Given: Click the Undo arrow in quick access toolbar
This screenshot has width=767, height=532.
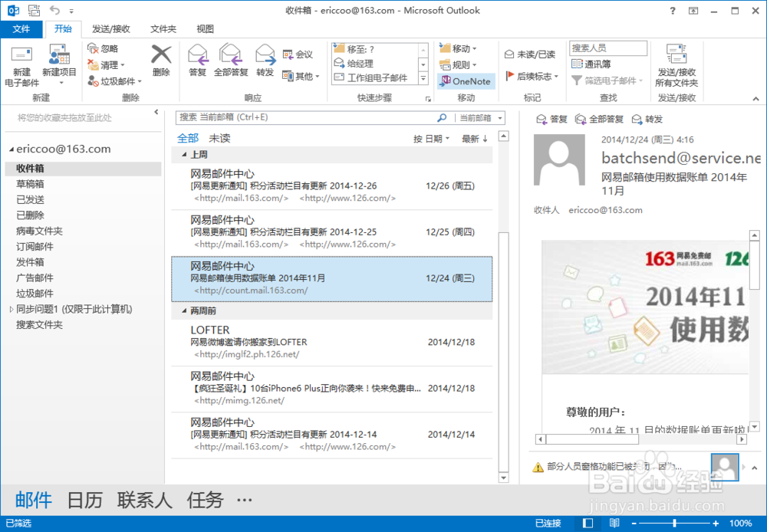Looking at the screenshot, I should (54, 10).
